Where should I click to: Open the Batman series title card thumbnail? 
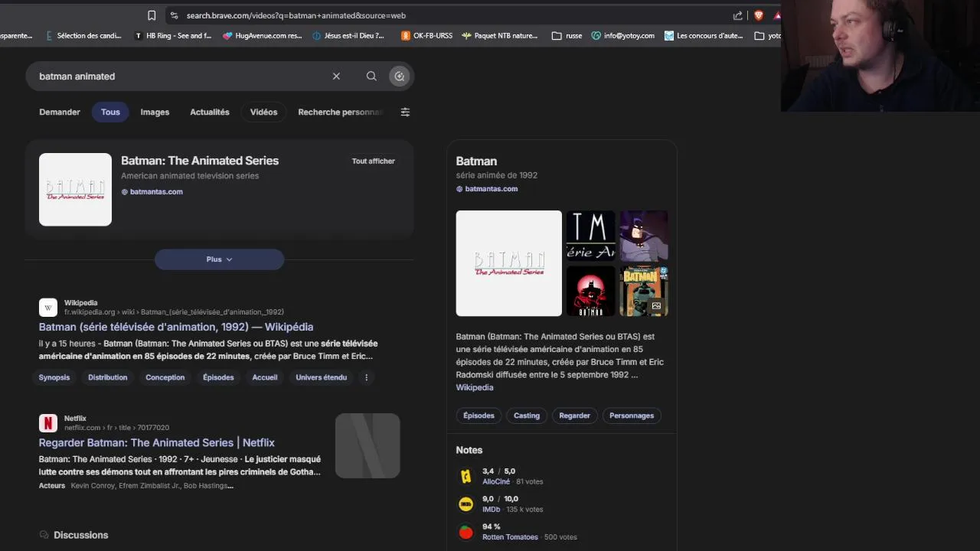coord(590,236)
